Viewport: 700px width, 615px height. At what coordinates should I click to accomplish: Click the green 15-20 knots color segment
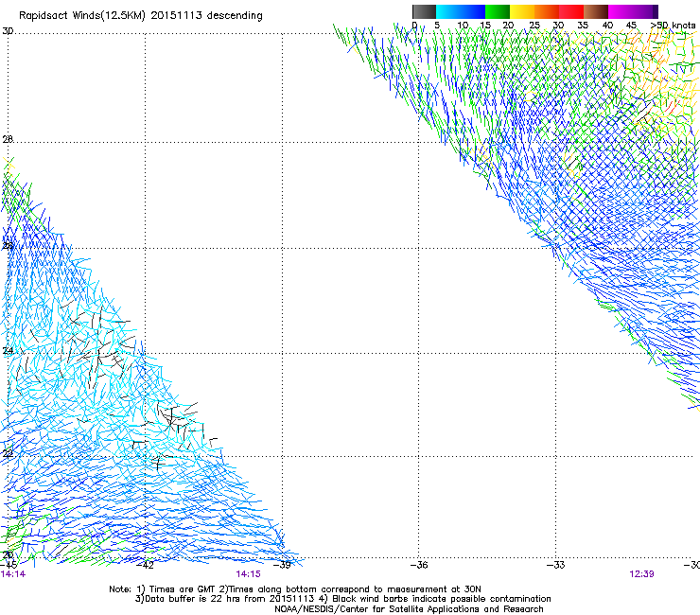pos(498,11)
